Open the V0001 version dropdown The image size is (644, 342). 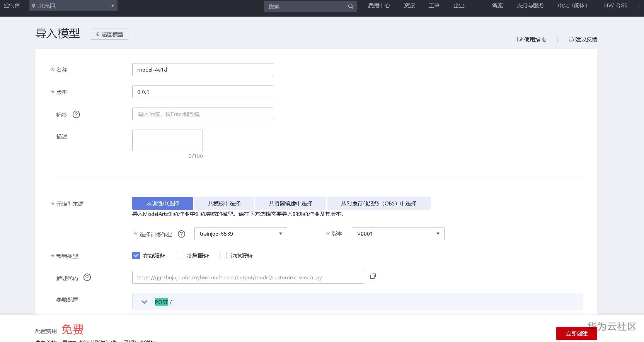398,234
